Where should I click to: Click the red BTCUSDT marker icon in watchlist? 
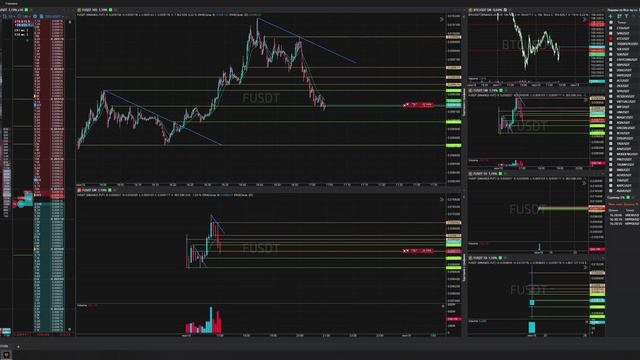pos(611,38)
